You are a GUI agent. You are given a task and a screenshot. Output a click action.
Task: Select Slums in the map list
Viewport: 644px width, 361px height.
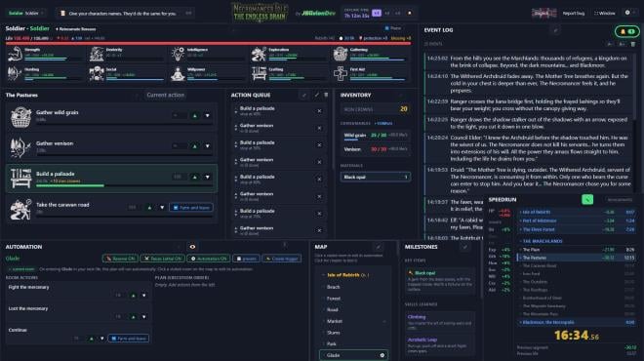[333, 333]
